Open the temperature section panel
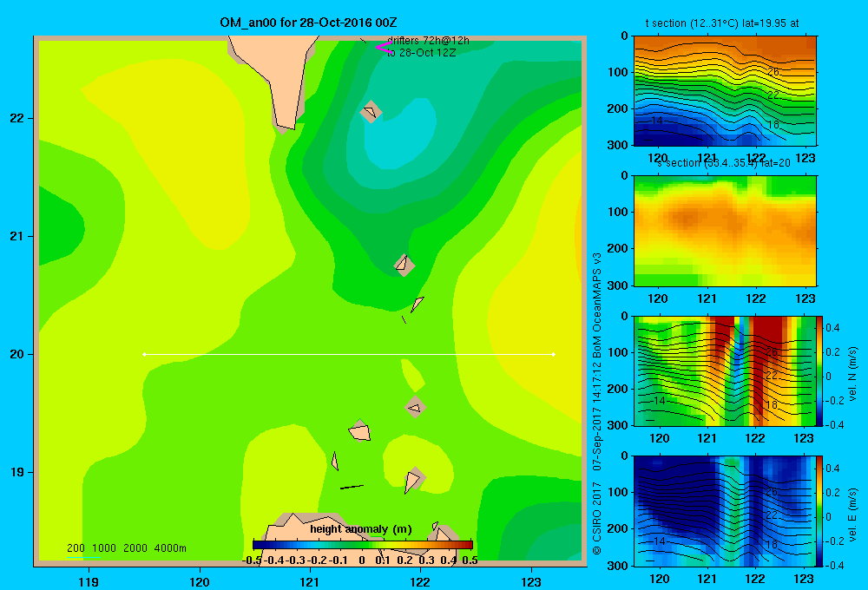 pos(725,91)
